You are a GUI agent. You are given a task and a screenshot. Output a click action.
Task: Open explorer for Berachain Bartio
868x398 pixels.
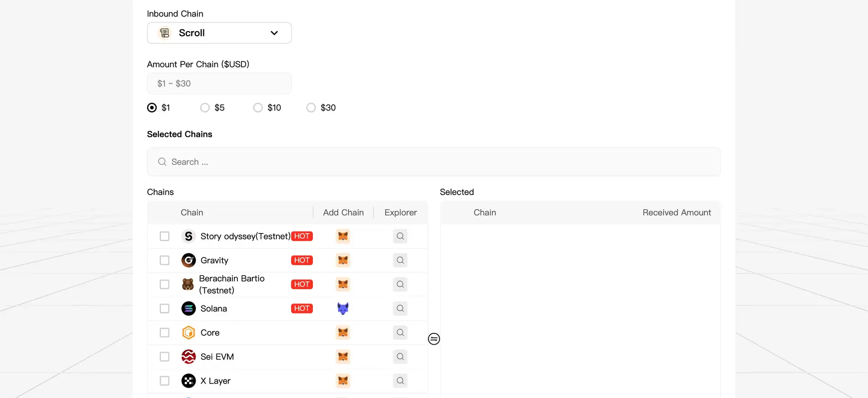(400, 284)
